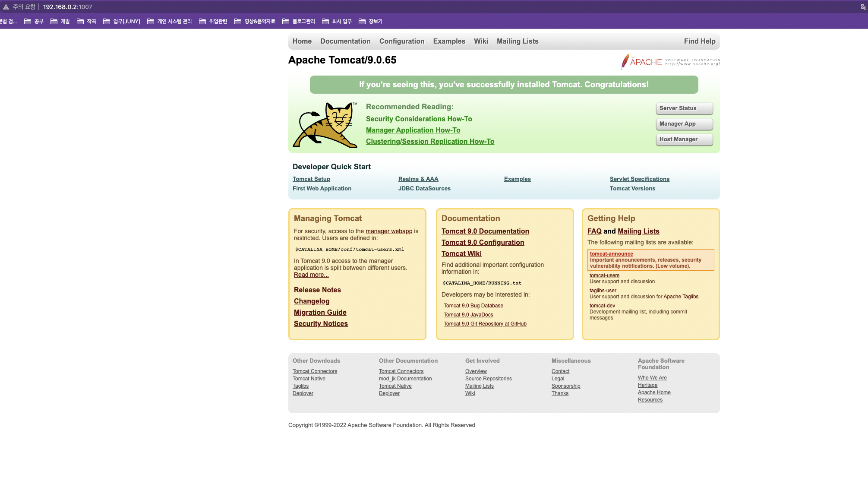Open the 개발 bookmark folder

coord(60,21)
